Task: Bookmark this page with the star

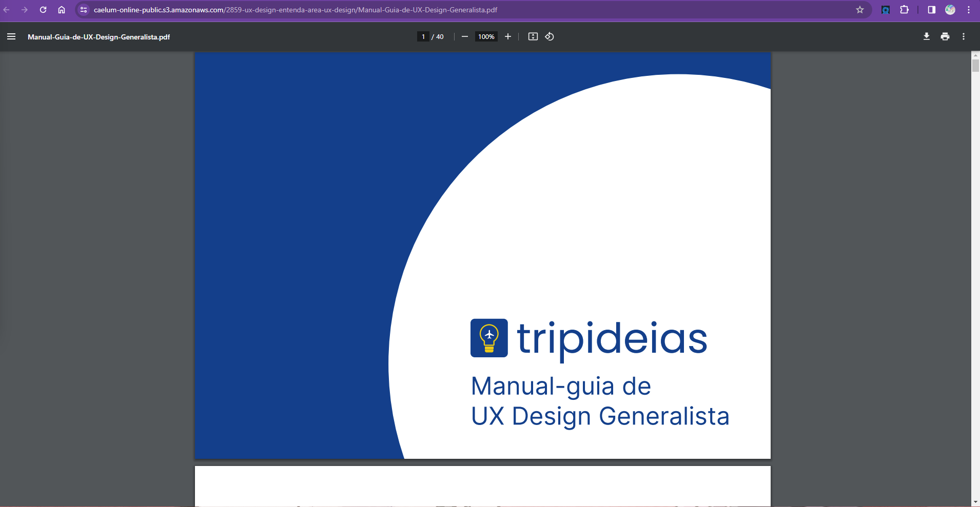Action: (x=860, y=10)
